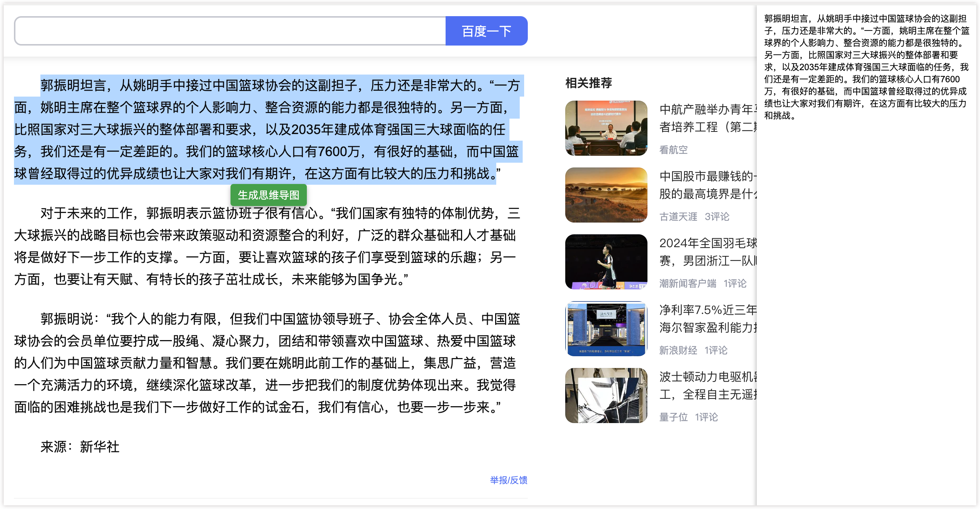Viewport: 980px width, 509px height.
Task: Click the extracted text in the right side panel
Action: click(865, 67)
